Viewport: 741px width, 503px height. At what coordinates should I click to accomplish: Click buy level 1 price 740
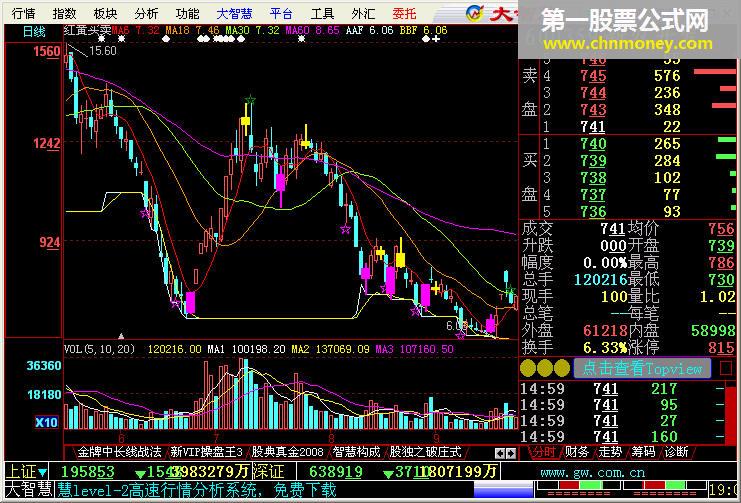593,144
